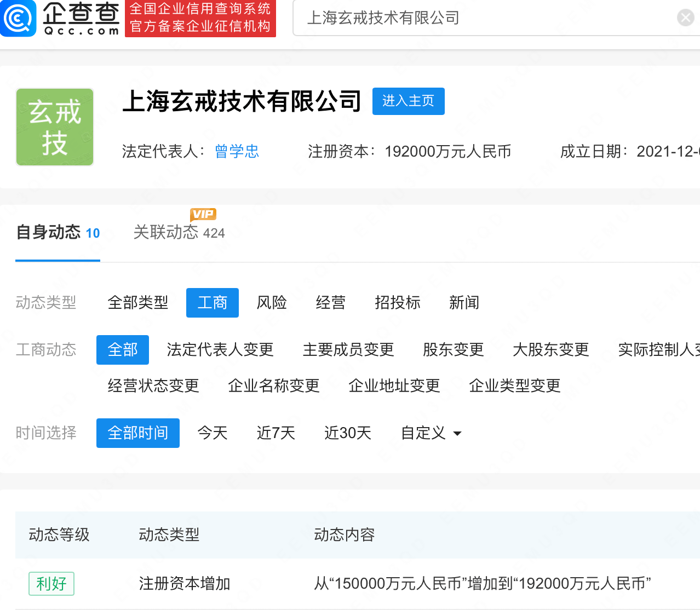Select 近30天 time filter

348,433
